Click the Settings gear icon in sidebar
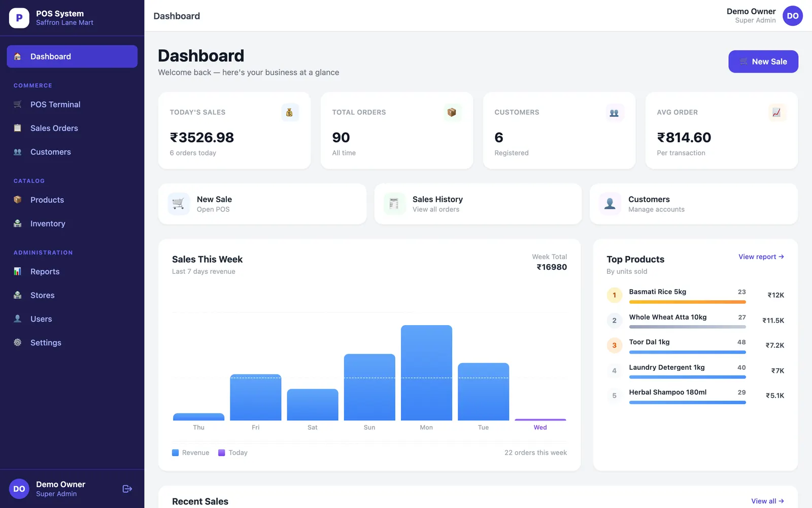 (17, 342)
